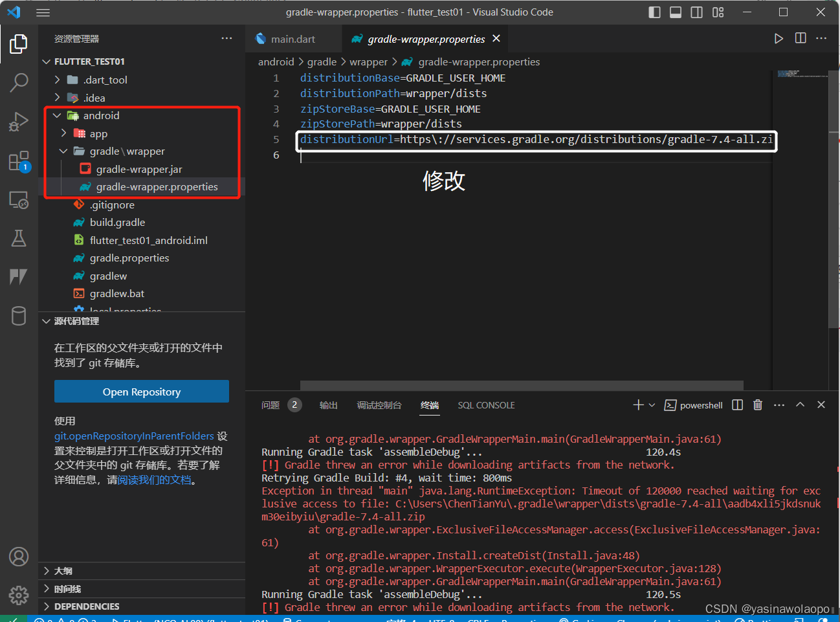The image size is (840, 622).
Task: Expand the DEPENDENCIES section
Action: click(x=47, y=606)
